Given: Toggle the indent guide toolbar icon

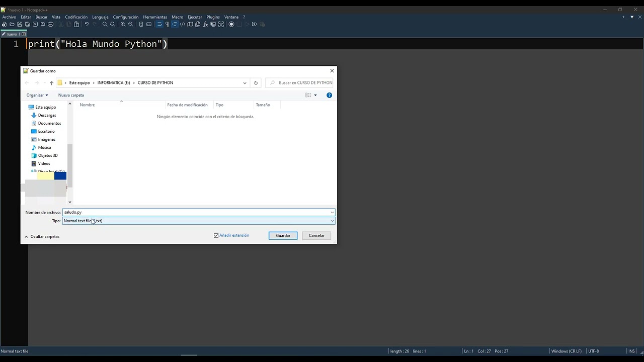Looking at the screenshot, I should [x=175, y=24].
